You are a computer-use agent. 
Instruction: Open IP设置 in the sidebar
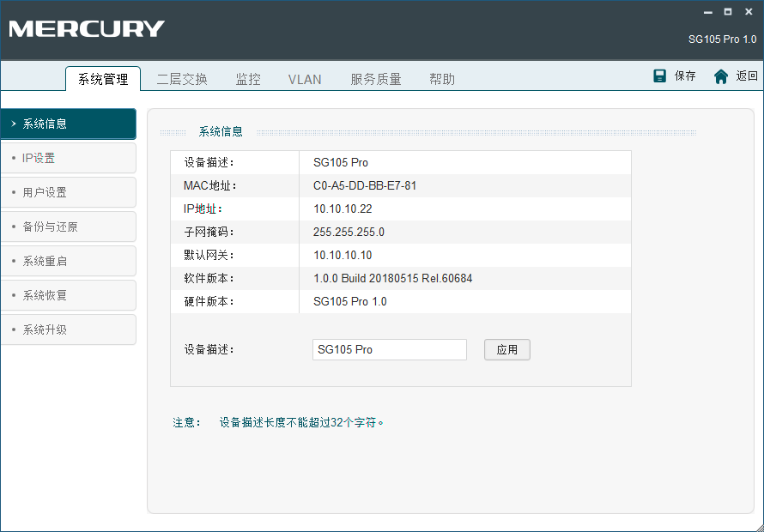68,158
